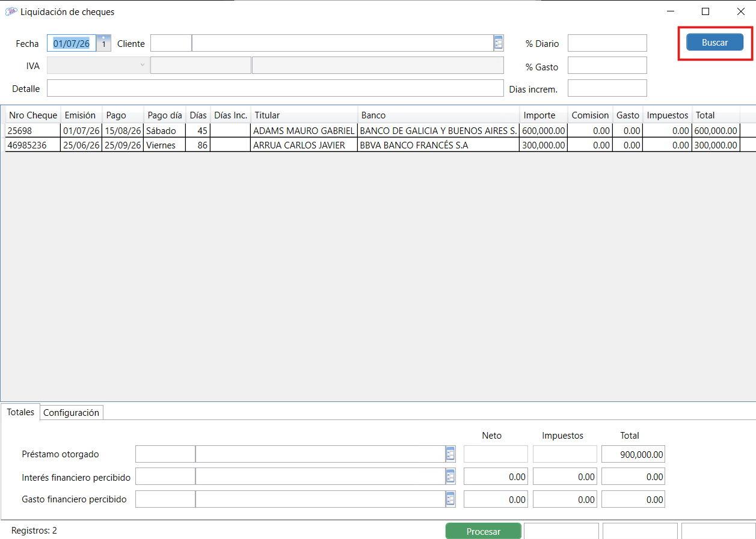Click the application icon in title bar
This screenshot has height=539, width=756.
click(x=11, y=11)
